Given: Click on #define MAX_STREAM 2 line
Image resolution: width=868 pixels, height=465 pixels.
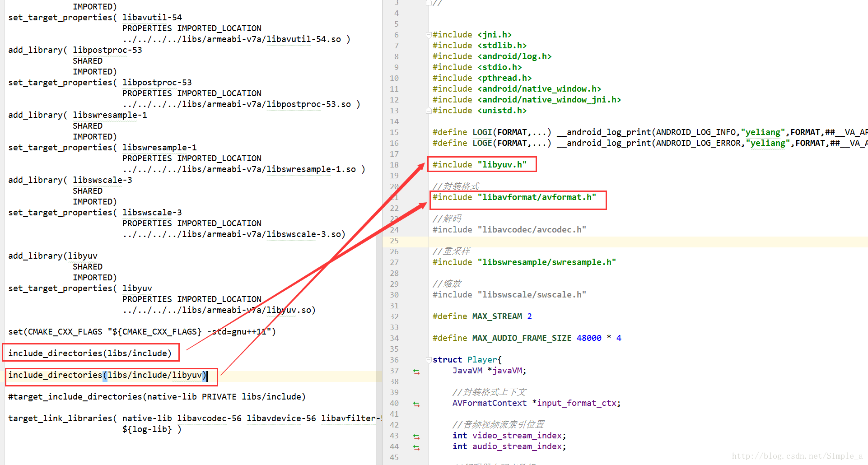Looking at the screenshot, I should click(x=482, y=316).
